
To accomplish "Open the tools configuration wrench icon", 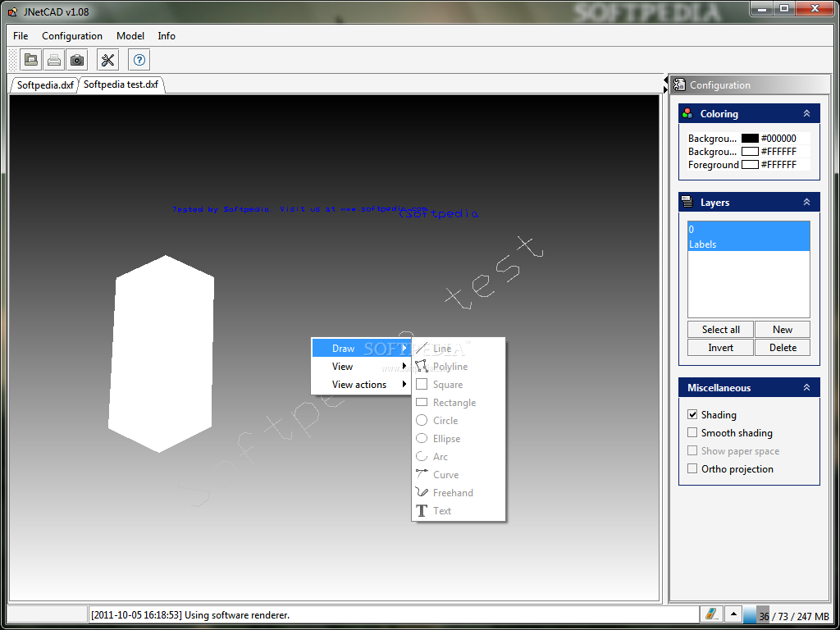I will point(107,59).
